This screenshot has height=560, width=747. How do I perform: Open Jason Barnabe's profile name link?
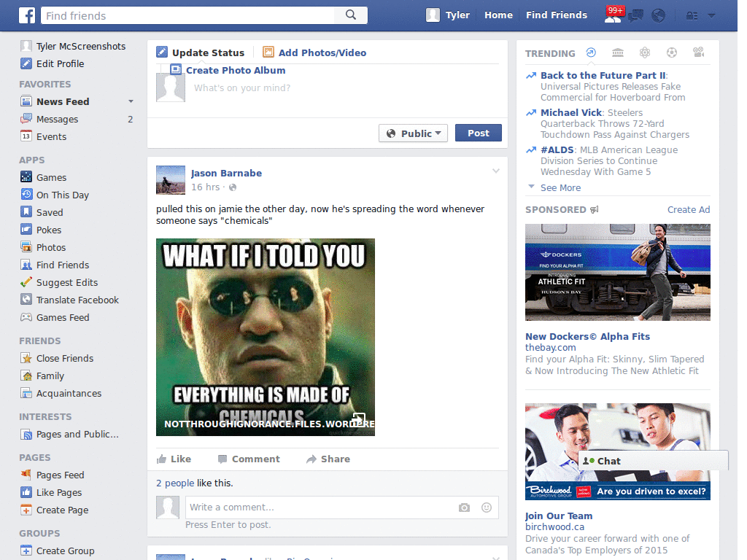[226, 174]
